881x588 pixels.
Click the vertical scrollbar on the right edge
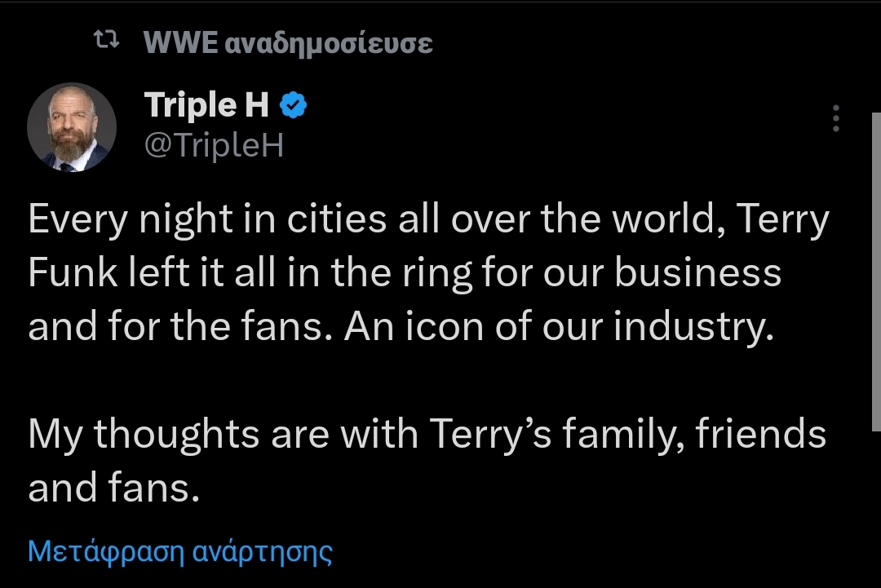coord(876,272)
